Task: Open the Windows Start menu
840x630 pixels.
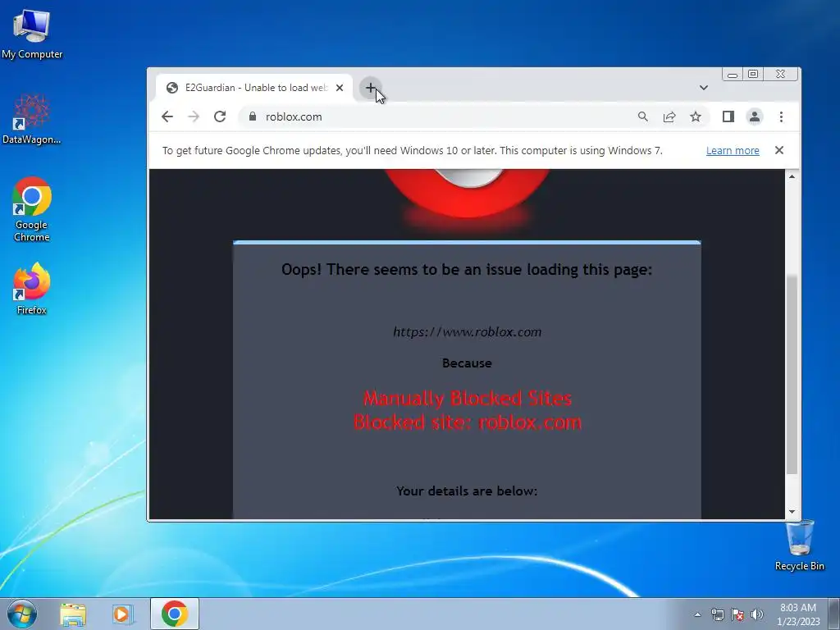Action: [22, 614]
